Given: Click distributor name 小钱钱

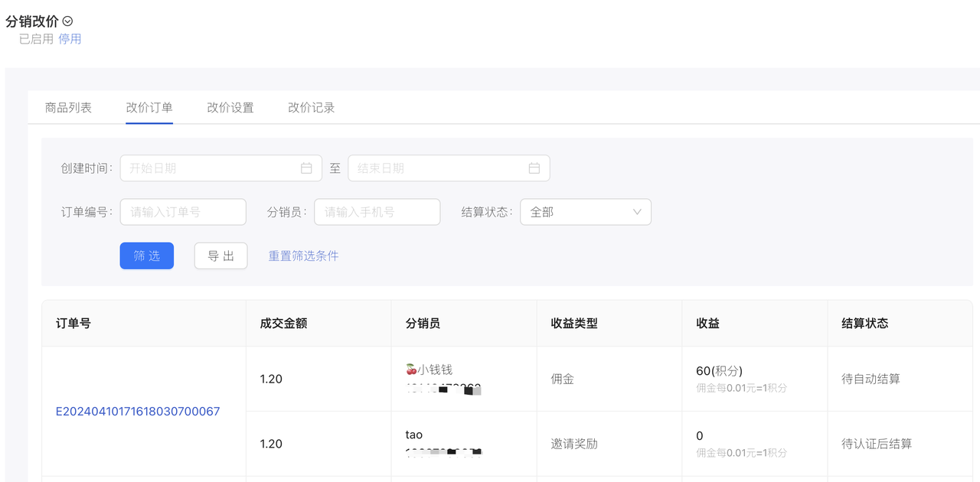Looking at the screenshot, I should coord(429,370).
